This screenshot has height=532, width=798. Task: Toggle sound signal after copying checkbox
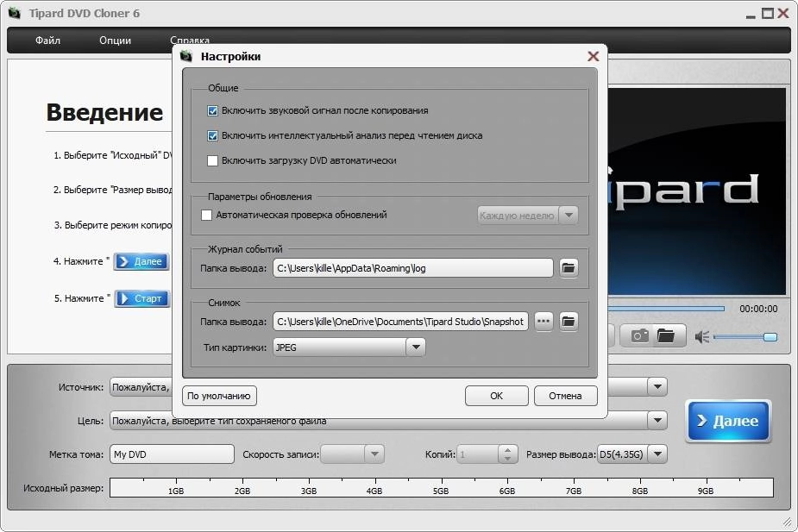tap(213, 110)
